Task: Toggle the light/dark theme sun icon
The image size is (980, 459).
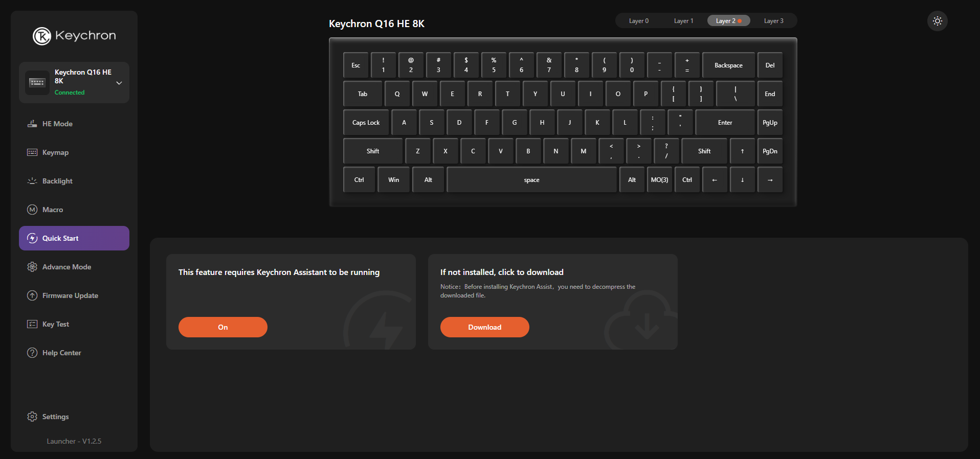Action: (x=937, y=21)
